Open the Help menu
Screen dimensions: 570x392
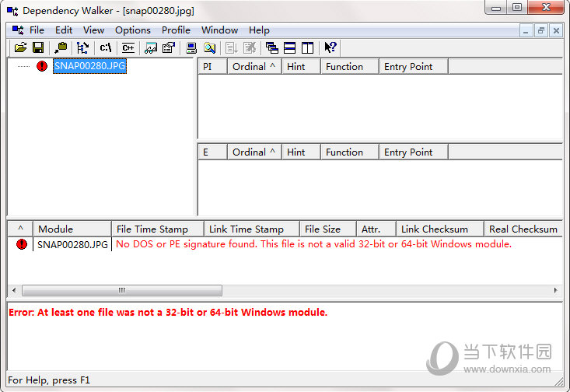tap(259, 30)
